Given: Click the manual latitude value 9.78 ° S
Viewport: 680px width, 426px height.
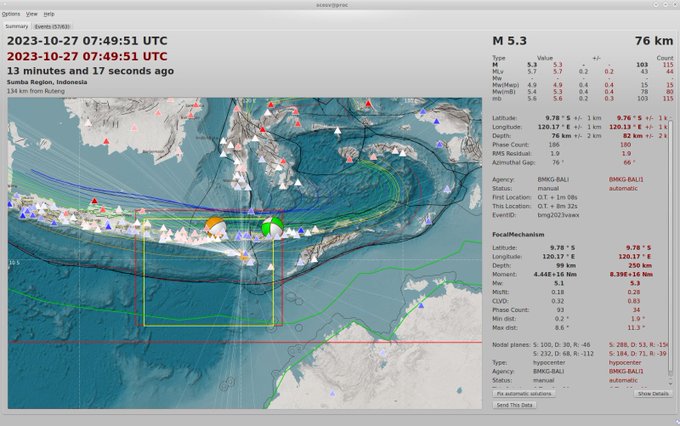Looking at the screenshot, I should click(x=559, y=118).
